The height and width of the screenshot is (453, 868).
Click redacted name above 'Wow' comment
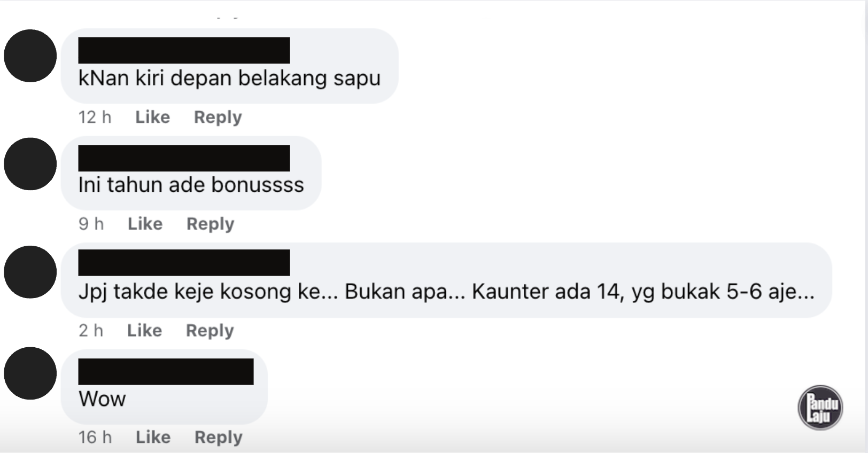click(166, 372)
